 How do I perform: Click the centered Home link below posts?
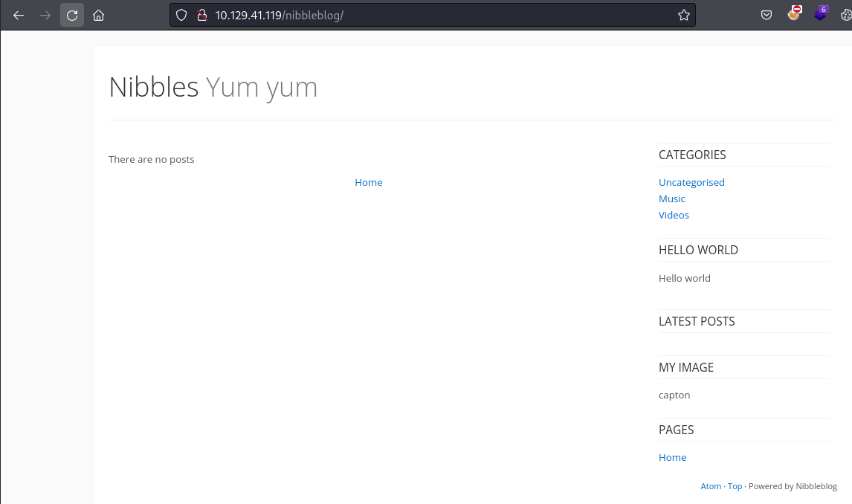(x=369, y=182)
